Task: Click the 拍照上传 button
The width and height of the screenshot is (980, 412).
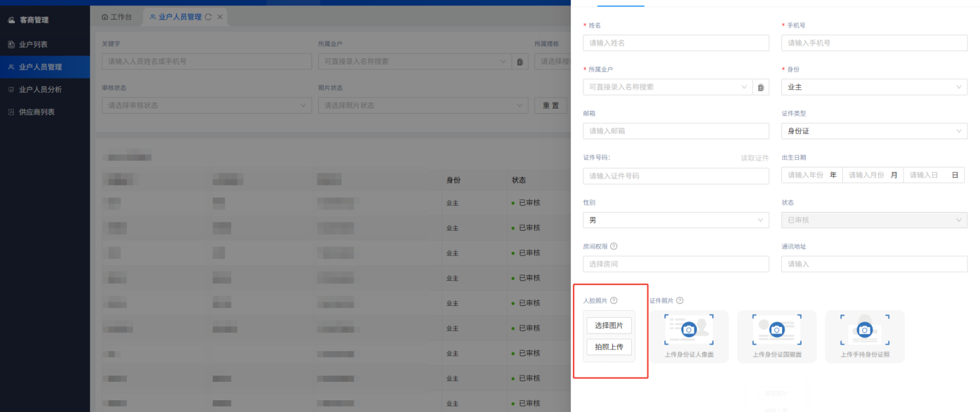Action: click(609, 347)
